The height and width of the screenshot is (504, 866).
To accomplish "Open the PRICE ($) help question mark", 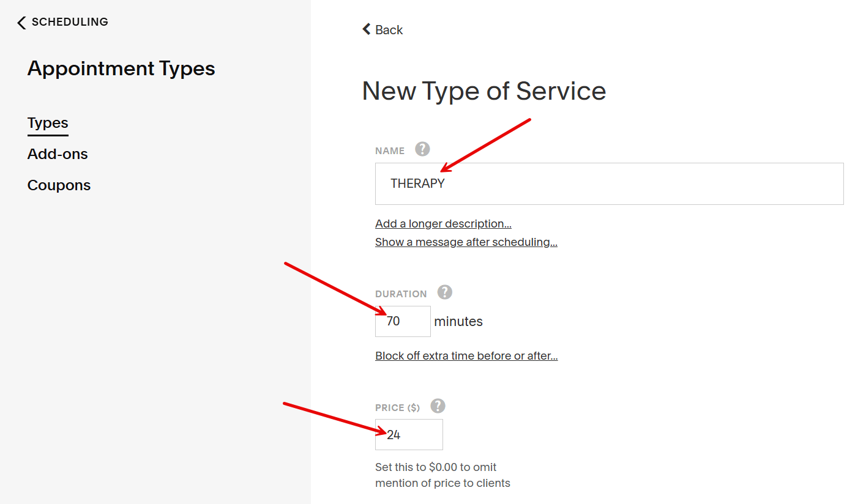I will [x=438, y=406].
